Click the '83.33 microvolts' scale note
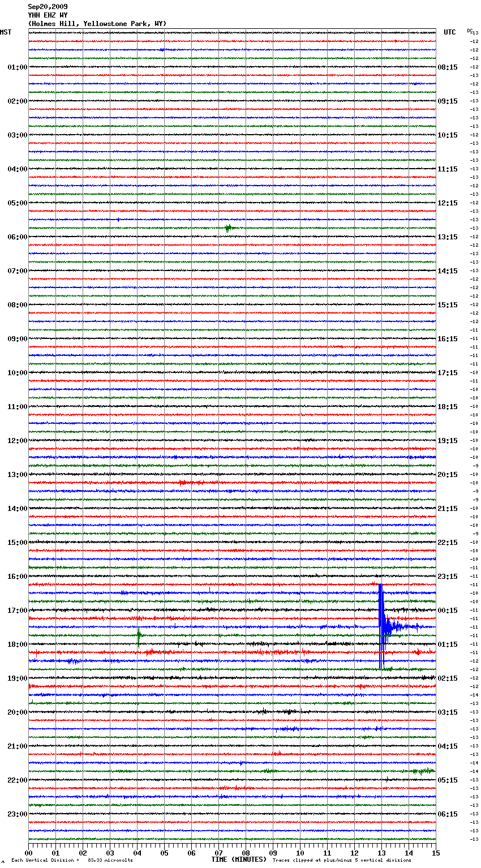 pyautogui.click(x=110, y=860)
